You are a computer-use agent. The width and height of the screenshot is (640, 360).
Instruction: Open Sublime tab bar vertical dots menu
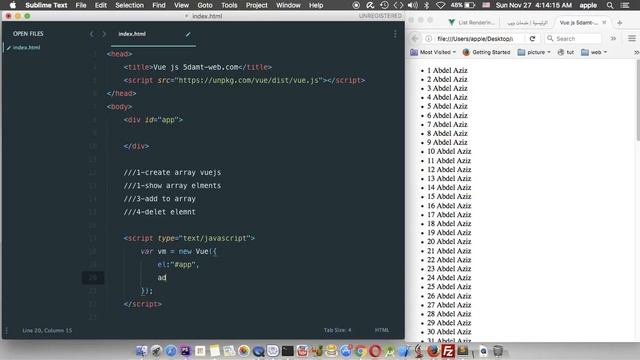[395, 34]
